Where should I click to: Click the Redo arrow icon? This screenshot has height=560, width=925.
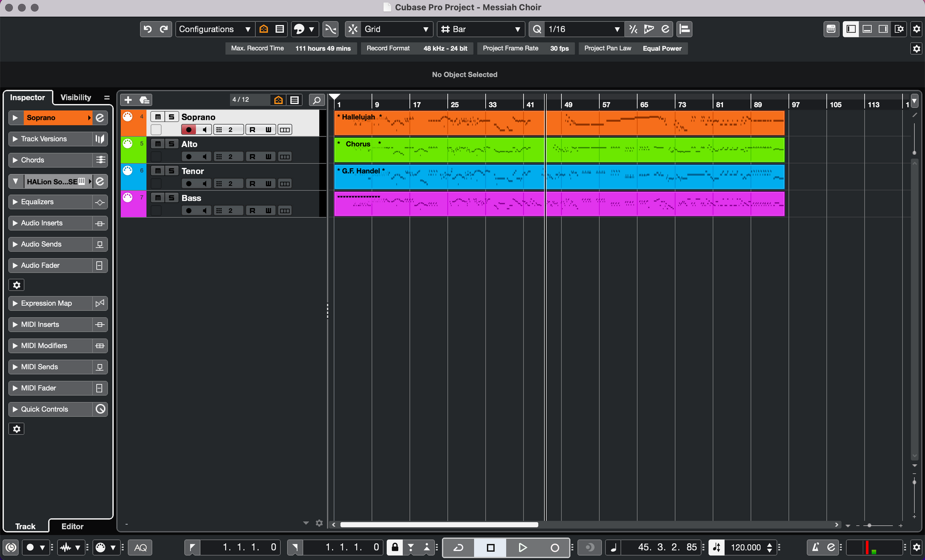pyautogui.click(x=164, y=29)
